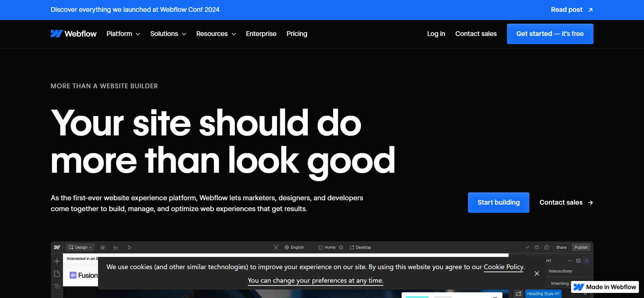This screenshot has width=644, height=298.
Task: Click You can change your preferences link
Action: click(315, 281)
